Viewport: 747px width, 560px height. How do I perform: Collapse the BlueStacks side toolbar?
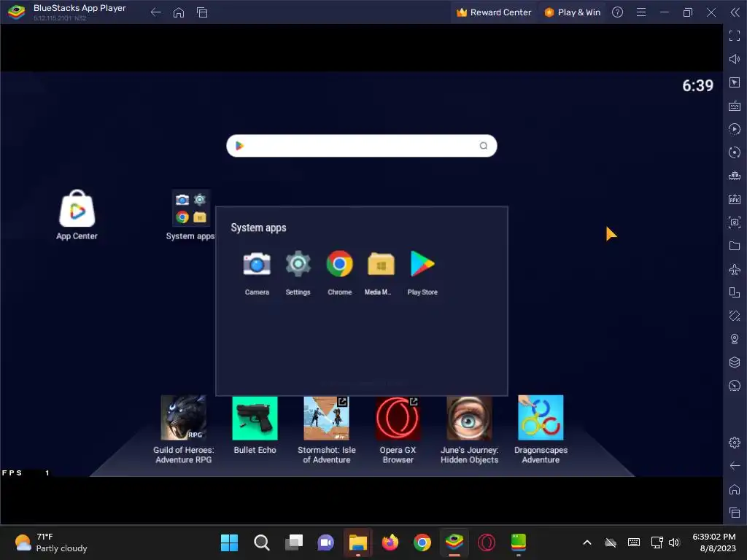coord(735,12)
